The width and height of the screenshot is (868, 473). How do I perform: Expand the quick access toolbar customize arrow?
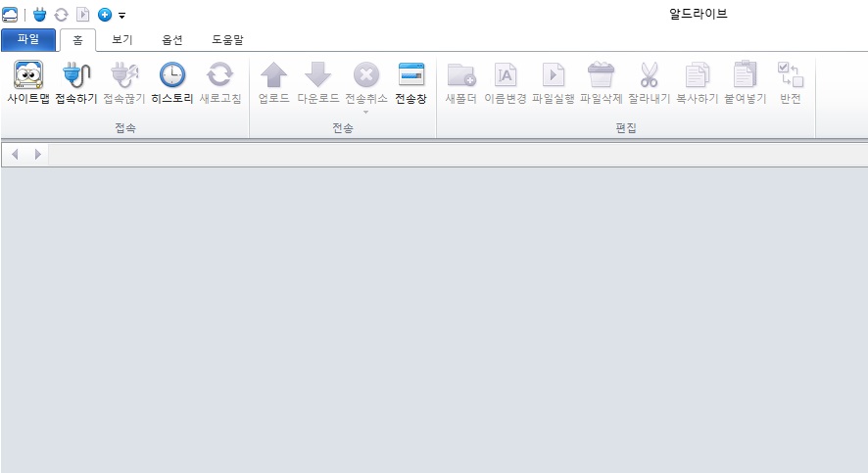(x=121, y=16)
